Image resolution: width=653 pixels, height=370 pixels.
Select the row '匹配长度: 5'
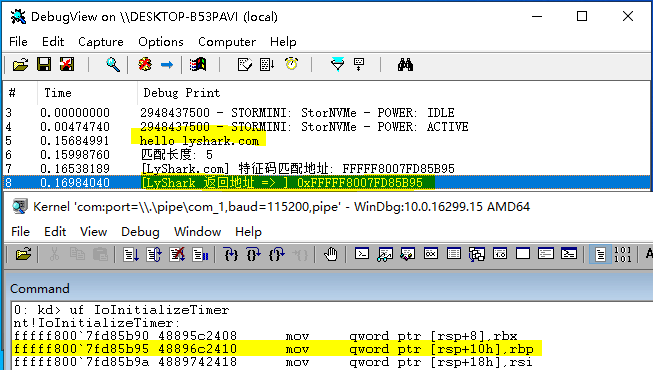326,155
